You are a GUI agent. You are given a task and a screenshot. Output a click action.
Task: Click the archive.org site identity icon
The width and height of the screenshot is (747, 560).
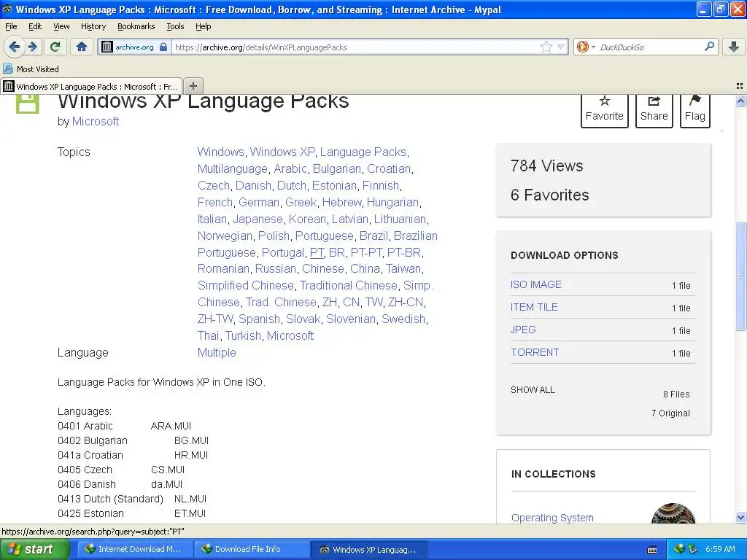[107, 47]
